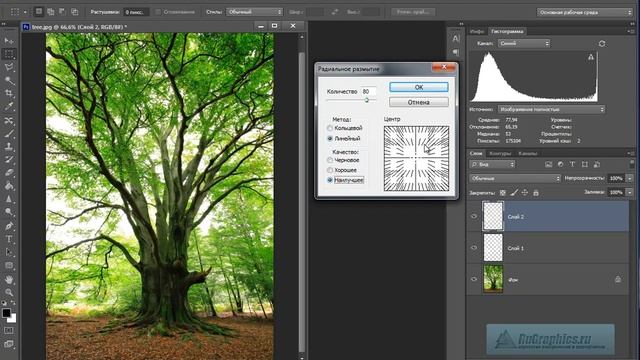Lock all layer attributes
The image size is (640, 360).
[536, 192]
